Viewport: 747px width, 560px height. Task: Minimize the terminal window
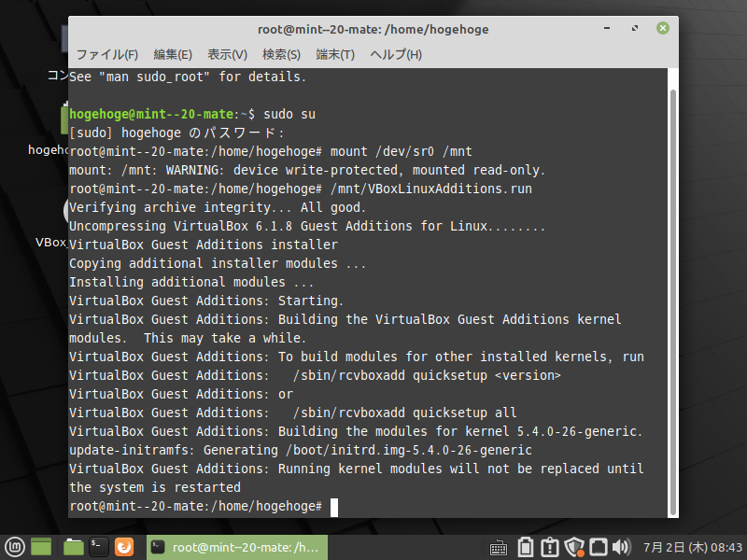point(607,29)
